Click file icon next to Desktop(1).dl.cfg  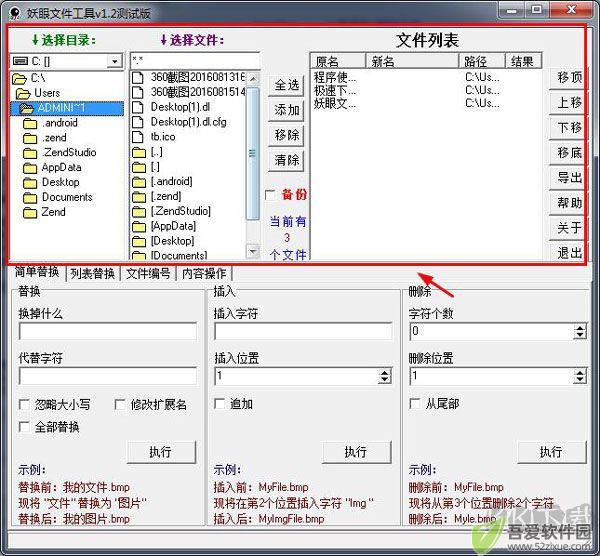[138, 122]
